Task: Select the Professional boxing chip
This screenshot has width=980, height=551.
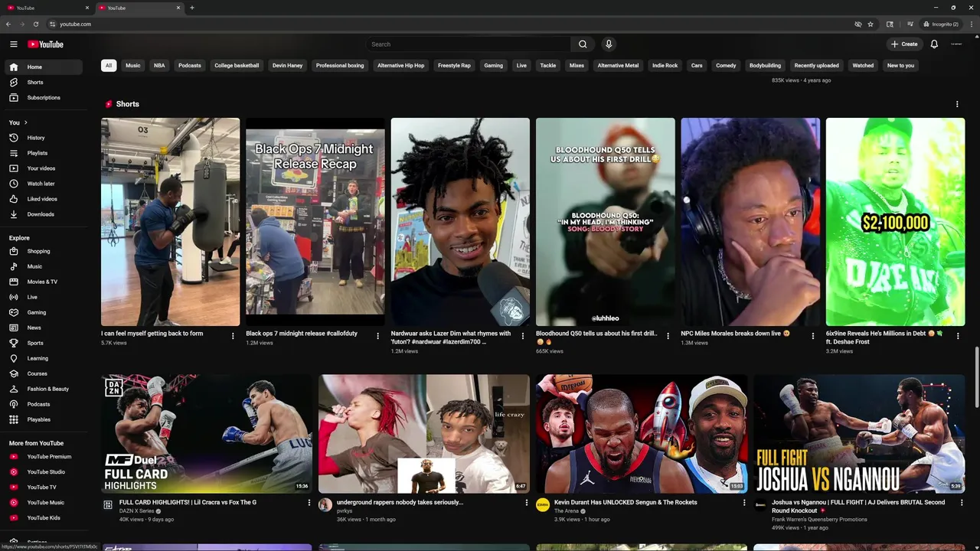Action: point(340,65)
